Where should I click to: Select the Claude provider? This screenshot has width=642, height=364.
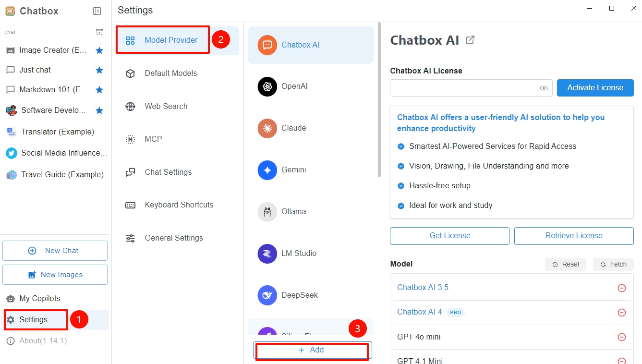(311, 128)
